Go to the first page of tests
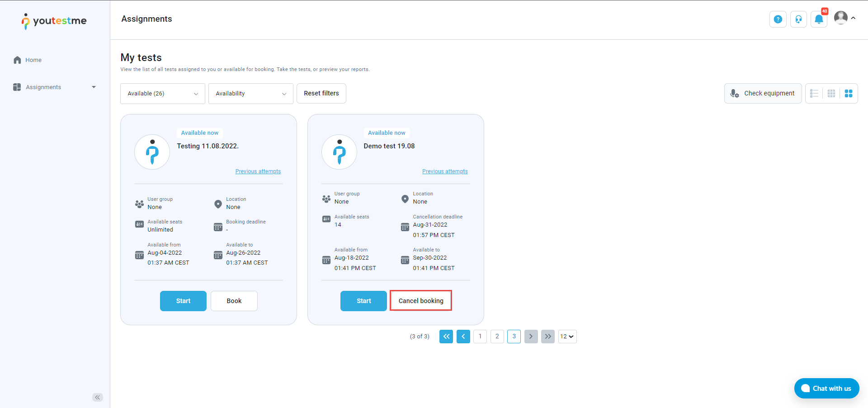The height and width of the screenshot is (408, 868). [x=446, y=337]
